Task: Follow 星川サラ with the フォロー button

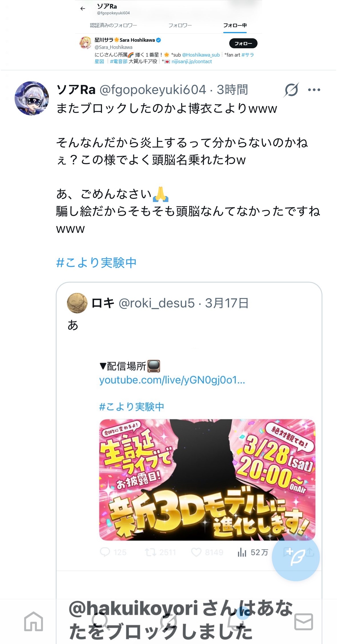Action: click(243, 43)
